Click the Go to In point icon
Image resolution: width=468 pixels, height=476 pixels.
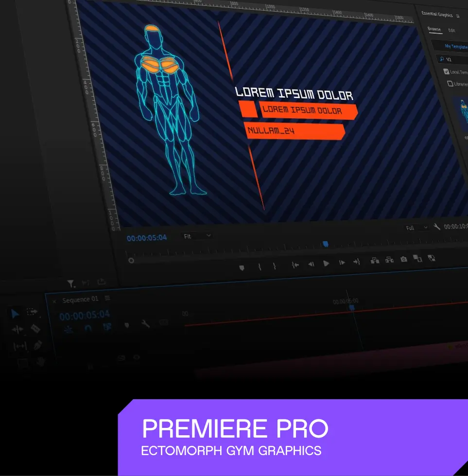(x=295, y=265)
